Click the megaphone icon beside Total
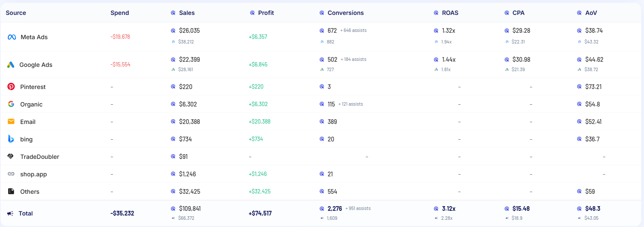 [x=10, y=213]
